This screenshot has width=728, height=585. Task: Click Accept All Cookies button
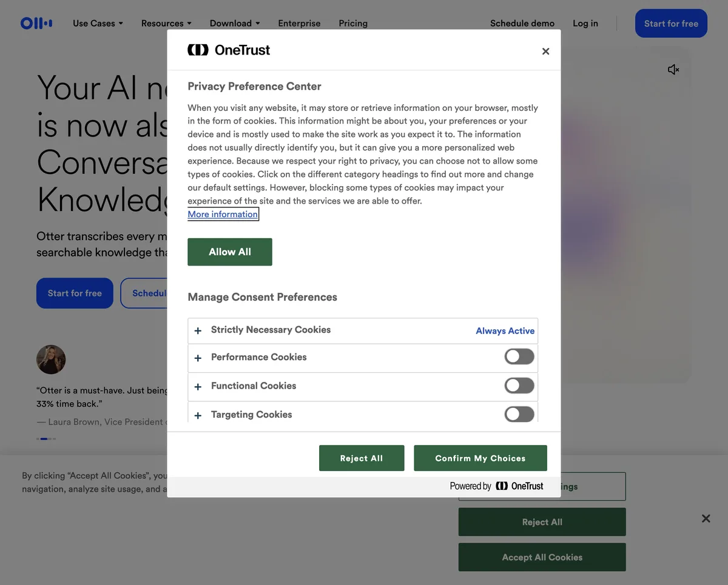[542, 557]
